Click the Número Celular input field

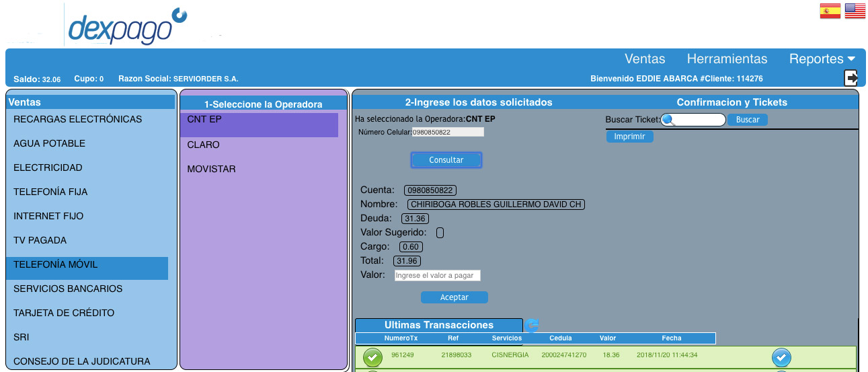coord(447,132)
